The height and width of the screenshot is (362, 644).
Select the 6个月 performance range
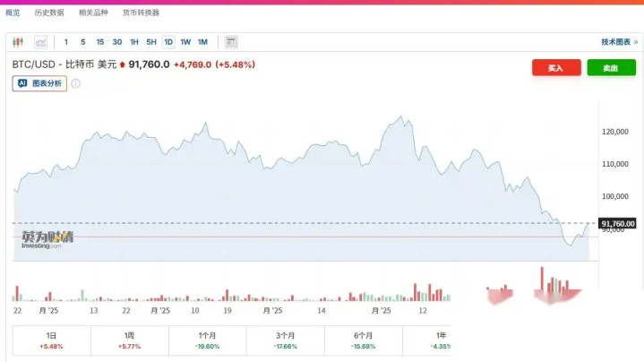click(x=364, y=340)
